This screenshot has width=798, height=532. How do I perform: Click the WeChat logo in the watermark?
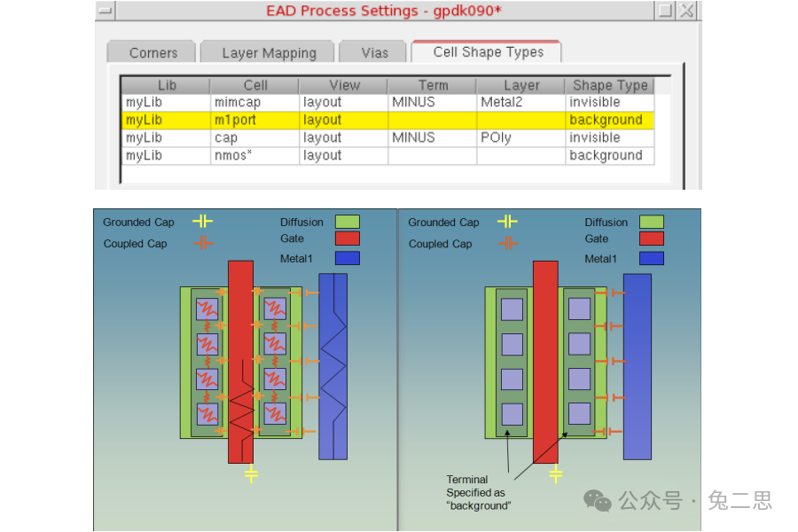597,500
